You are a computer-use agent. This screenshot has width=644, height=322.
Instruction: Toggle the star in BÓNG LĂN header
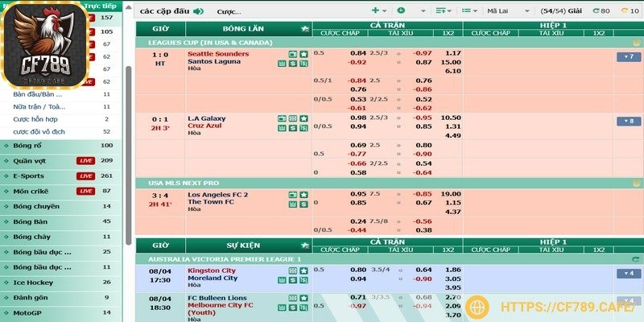[305, 29]
